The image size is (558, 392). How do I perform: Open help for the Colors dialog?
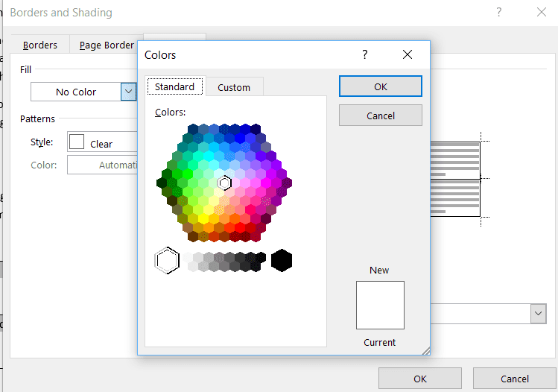[x=364, y=54]
